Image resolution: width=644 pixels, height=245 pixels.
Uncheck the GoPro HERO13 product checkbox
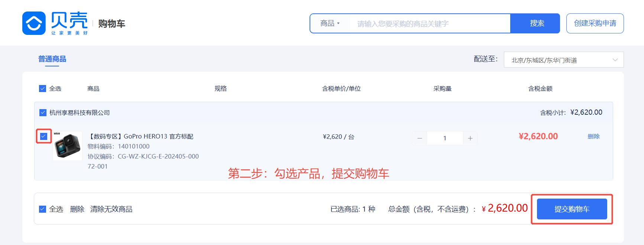click(43, 136)
